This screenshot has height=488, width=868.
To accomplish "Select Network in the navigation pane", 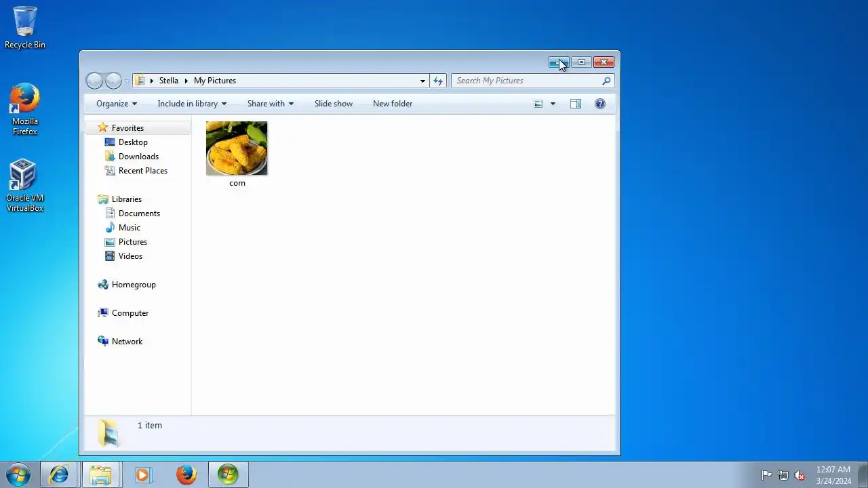I will click(x=127, y=342).
